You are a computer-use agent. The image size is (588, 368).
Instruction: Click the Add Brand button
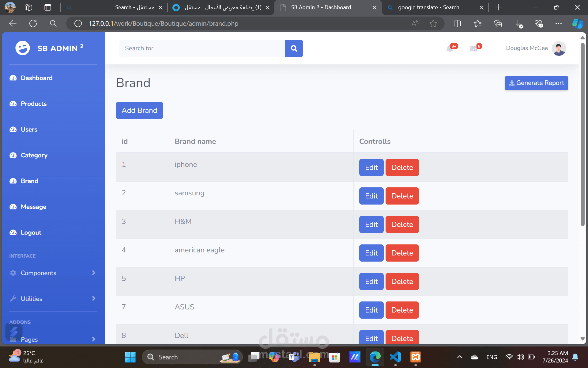click(139, 110)
